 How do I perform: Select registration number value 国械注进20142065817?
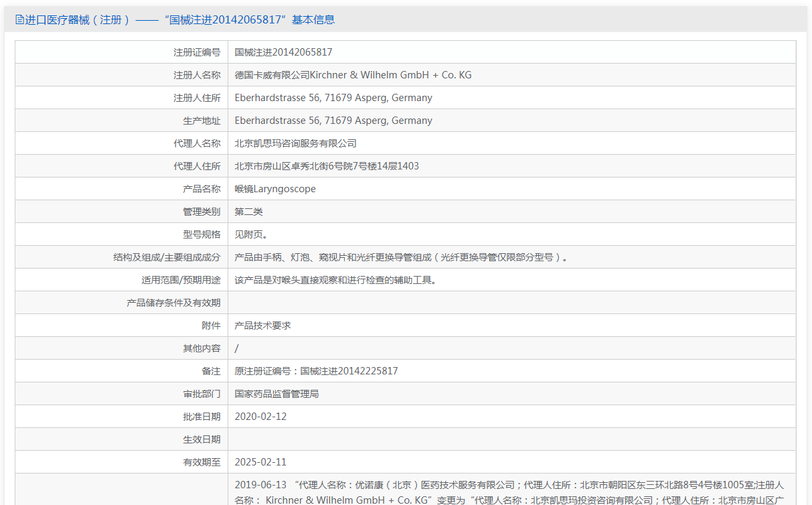click(283, 52)
